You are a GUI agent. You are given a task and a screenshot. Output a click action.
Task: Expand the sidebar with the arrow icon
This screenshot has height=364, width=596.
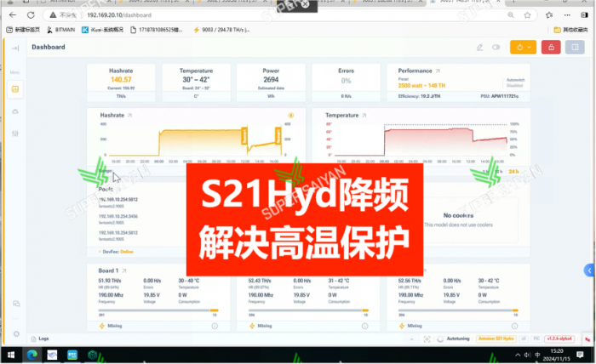15,48
